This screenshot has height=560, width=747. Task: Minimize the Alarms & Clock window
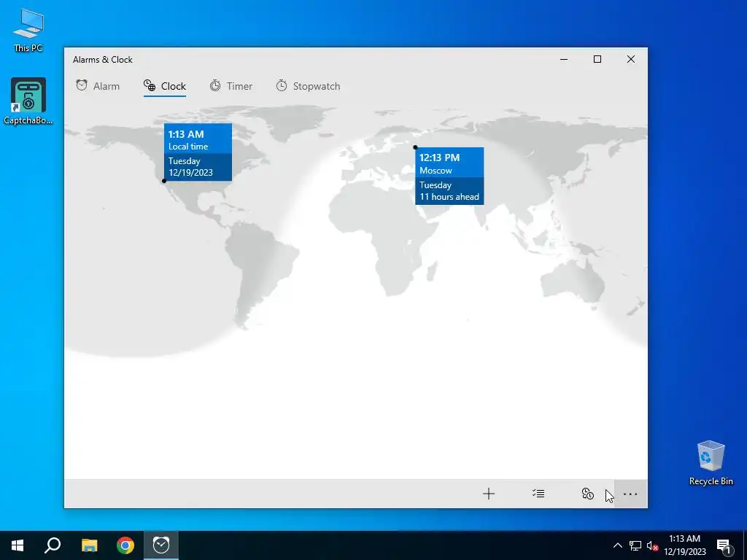(x=564, y=60)
